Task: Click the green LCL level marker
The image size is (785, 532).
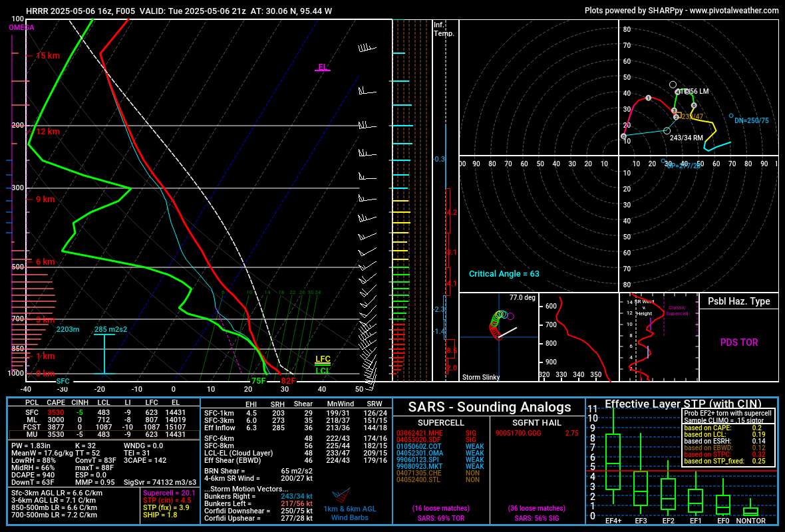Action: [x=323, y=370]
